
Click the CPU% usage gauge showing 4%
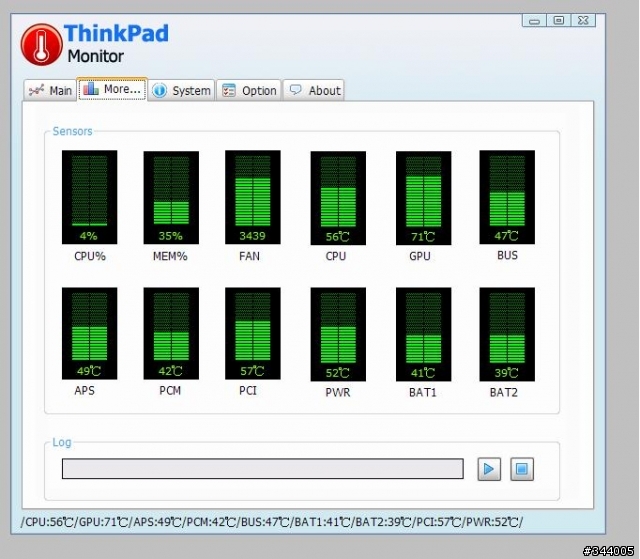coord(89,197)
